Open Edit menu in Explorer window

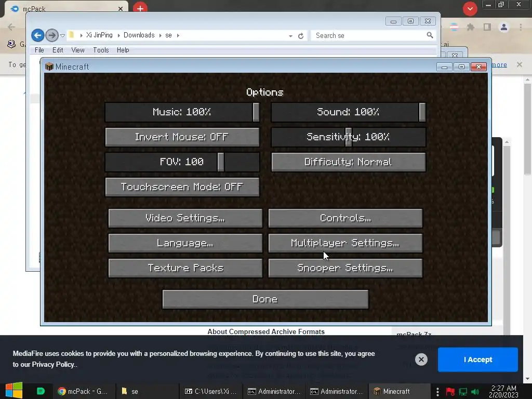(x=58, y=50)
